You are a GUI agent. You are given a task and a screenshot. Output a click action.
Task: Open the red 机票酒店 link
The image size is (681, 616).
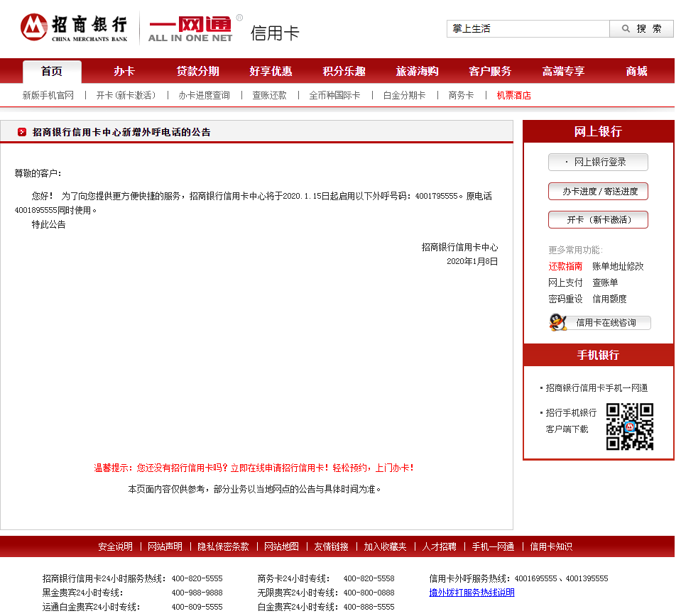click(x=514, y=95)
